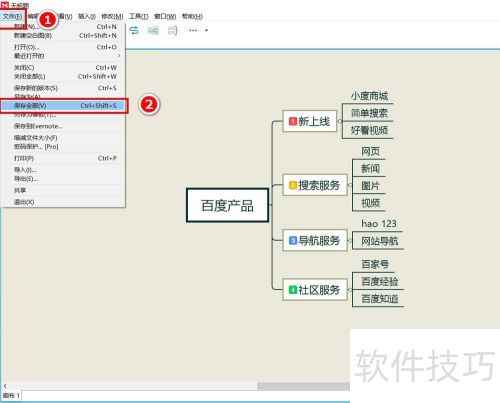Click the boundary toolbar icon
The image size is (500, 403).
153,31
